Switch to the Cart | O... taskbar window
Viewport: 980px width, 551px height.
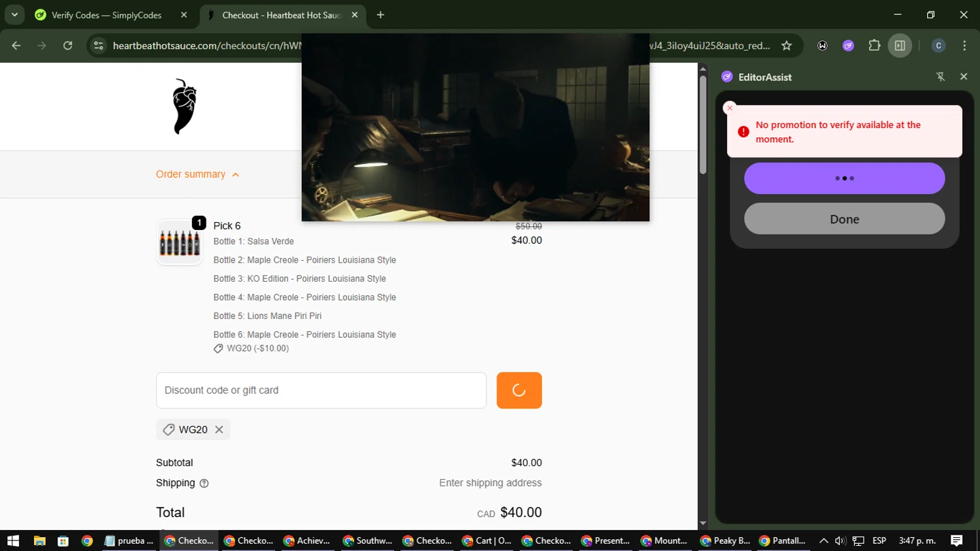coord(486,541)
